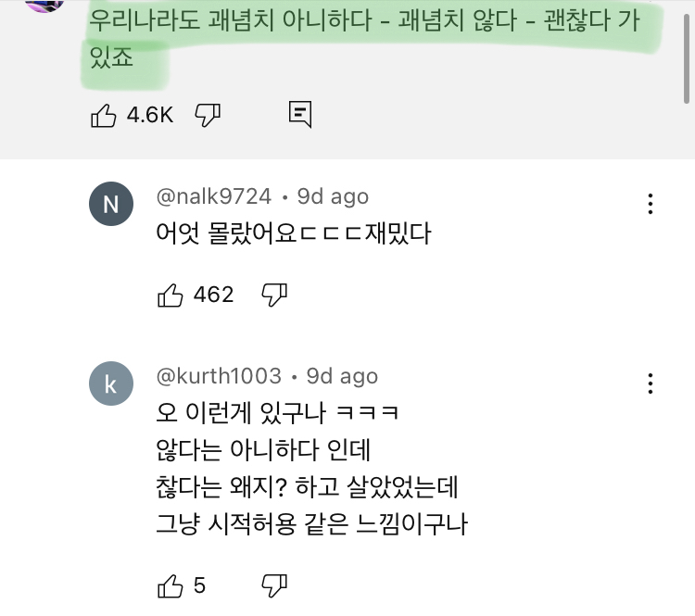The width and height of the screenshot is (695, 616).
Task: Open the reply icon on the top comment
Action: coord(299,115)
